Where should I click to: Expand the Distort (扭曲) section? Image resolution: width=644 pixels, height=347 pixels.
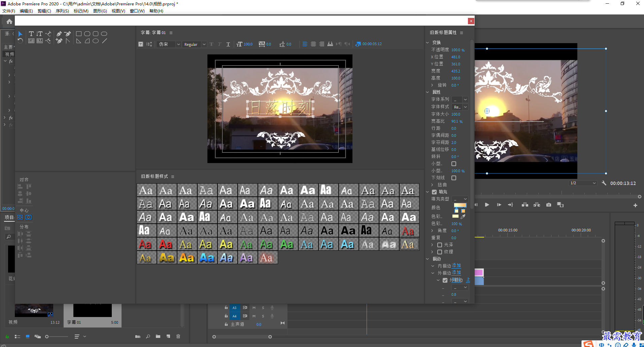pos(432,185)
